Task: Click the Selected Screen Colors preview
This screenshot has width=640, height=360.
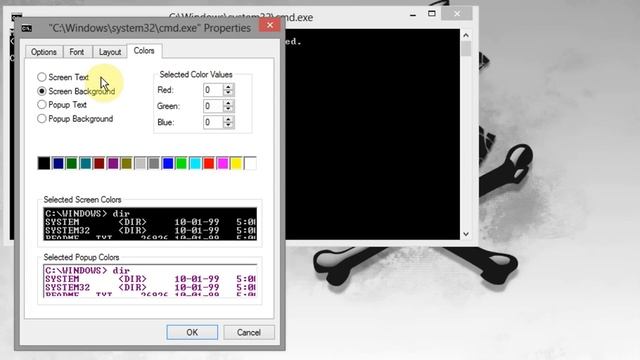Action: click(150, 224)
